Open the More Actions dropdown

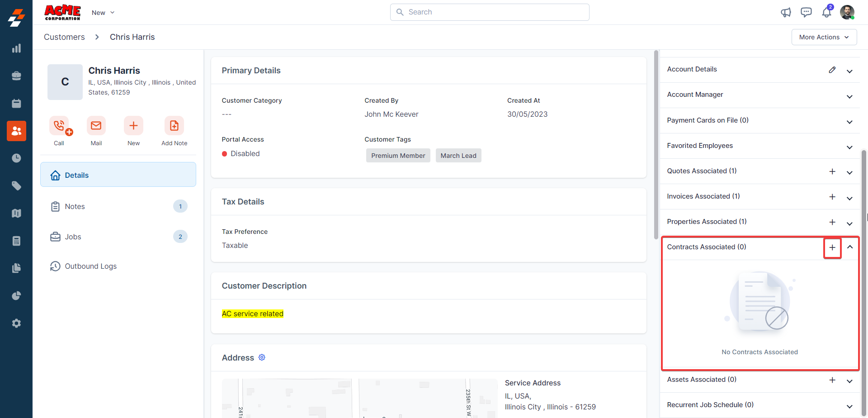tap(824, 37)
